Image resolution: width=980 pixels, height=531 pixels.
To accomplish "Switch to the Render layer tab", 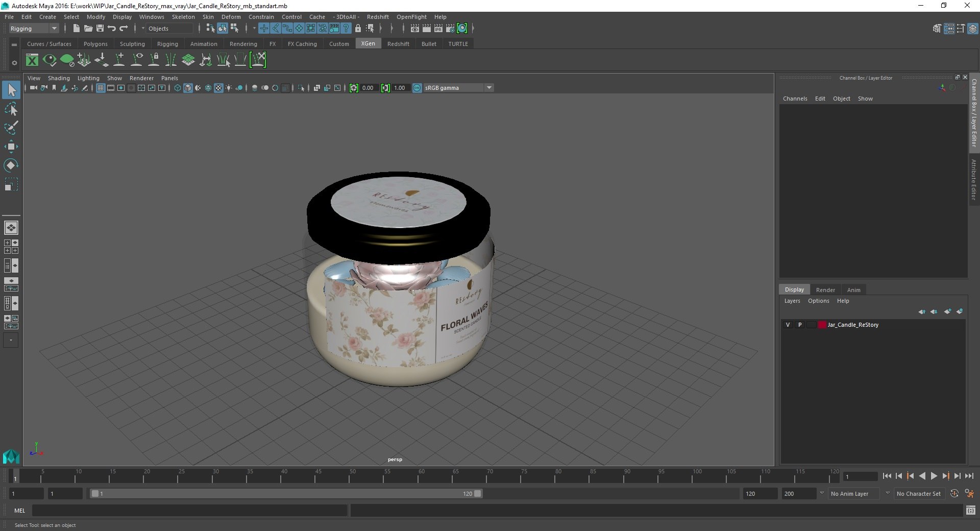I will coord(825,289).
